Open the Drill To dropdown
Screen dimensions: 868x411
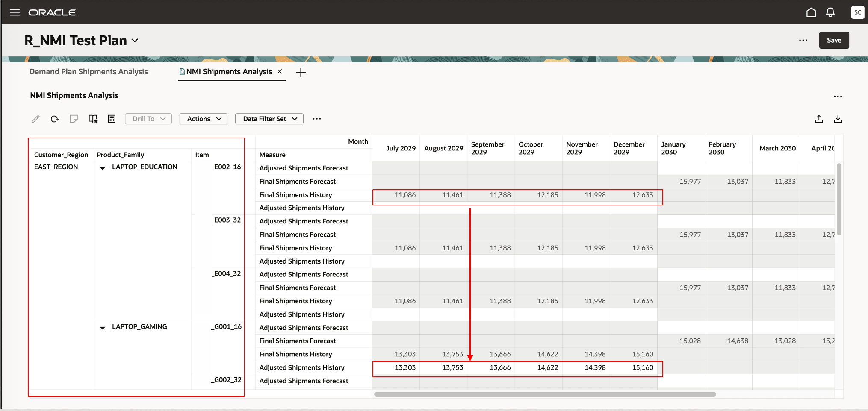coord(148,119)
